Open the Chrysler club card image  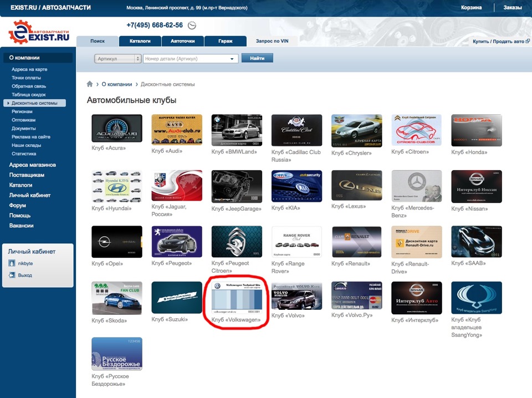click(356, 131)
